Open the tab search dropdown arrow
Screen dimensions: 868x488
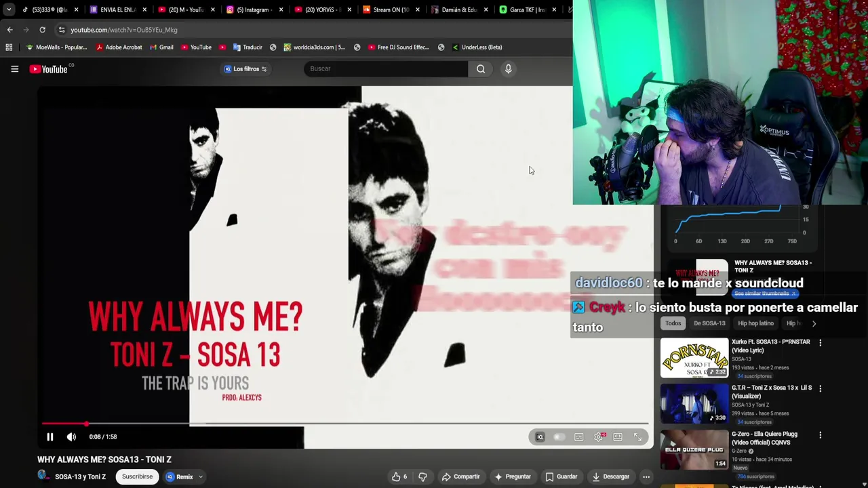[8, 9]
